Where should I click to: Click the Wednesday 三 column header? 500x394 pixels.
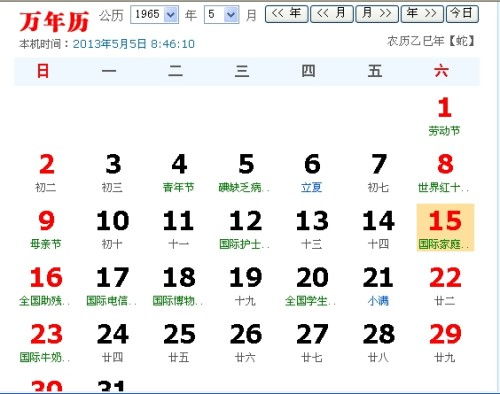(242, 71)
